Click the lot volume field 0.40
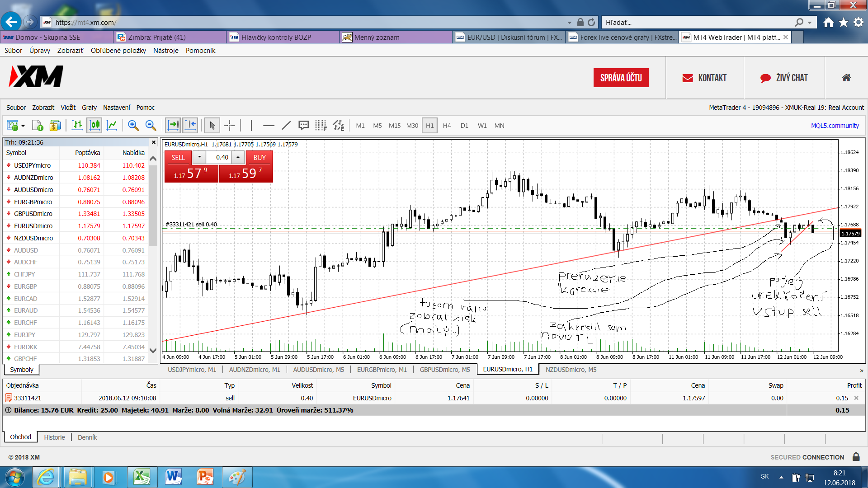 pyautogui.click(x=219, y=157)
